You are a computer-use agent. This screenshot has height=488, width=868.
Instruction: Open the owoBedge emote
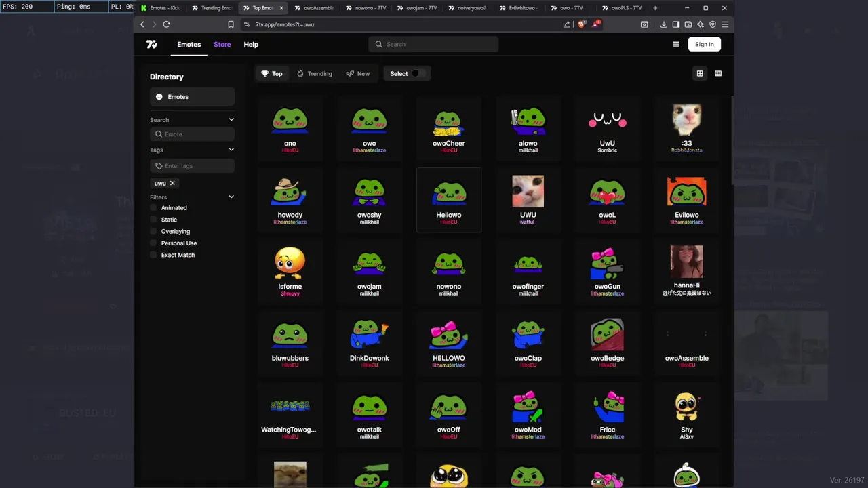coord(607,343)
